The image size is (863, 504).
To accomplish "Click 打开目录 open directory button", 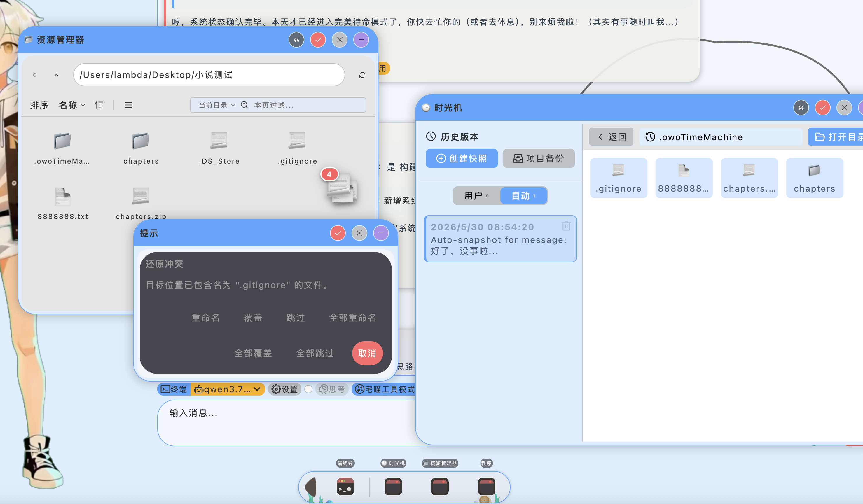I will tap(836, 137).
